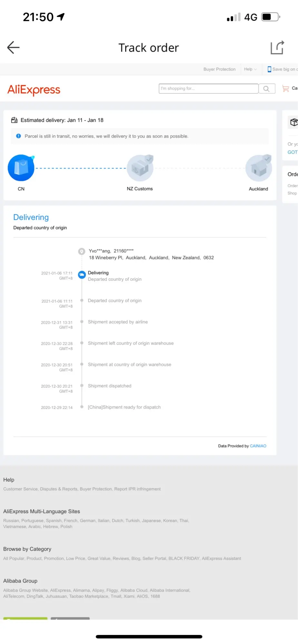Tap the NZ Customs package stage icon
The width and height of the screenshot is (298, 644).
tap(140, 168)
